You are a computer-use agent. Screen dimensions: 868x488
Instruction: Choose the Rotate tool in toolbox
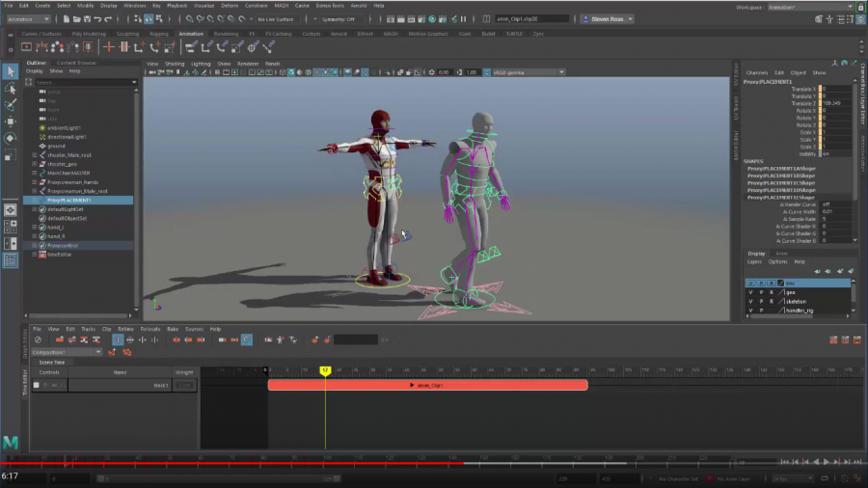[11, 138]
